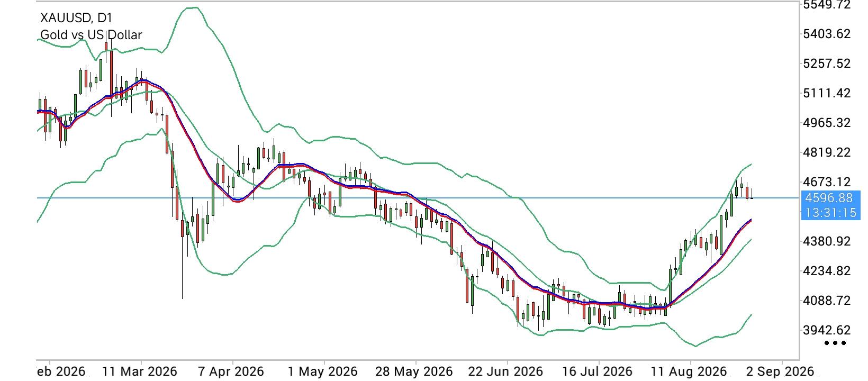Select the 4380.92 price axis label
Screen dimensions: 868x381
tap(827, 241)
